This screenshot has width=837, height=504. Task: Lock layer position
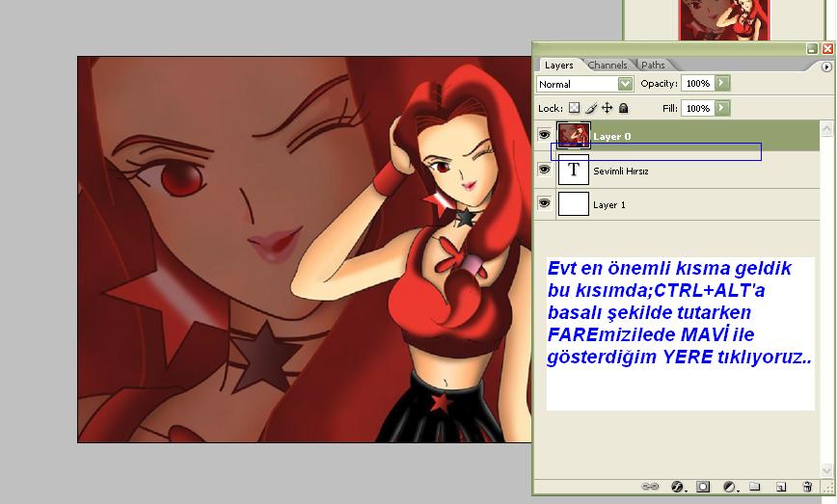pyautogui.click(x=607, y=109)
